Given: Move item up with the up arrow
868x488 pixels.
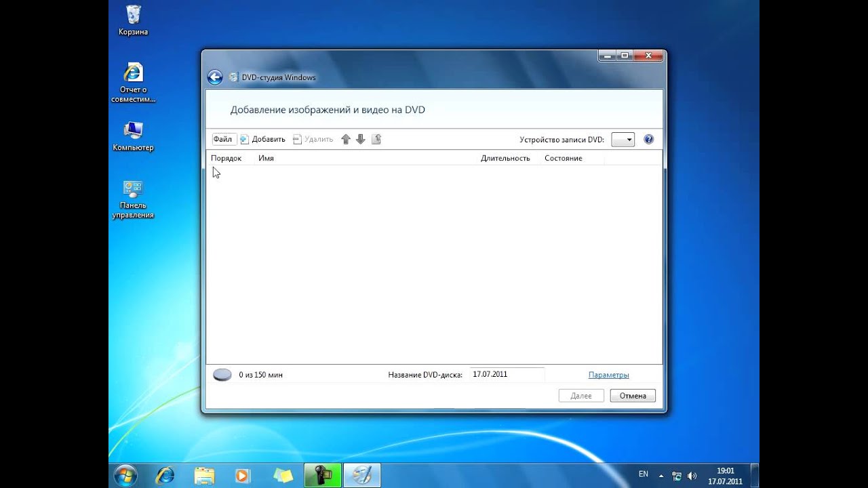Looking at the screenshot, I should 346,139.
